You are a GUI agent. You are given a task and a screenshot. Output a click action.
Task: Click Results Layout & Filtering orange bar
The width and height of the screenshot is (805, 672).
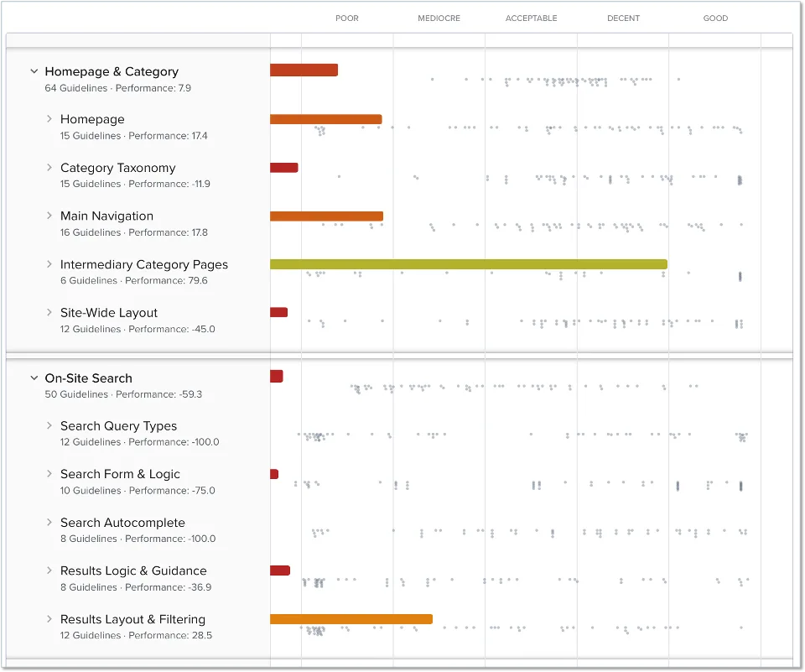pos(351,619)
